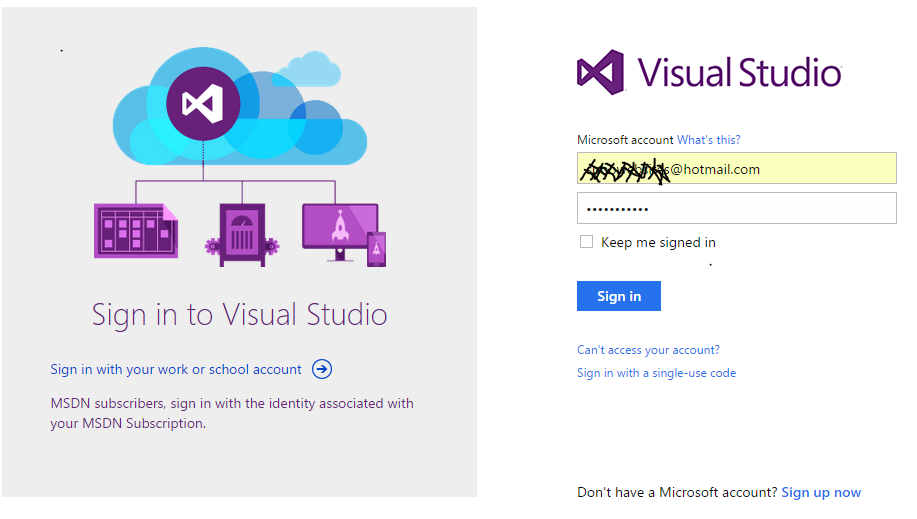Viewport: 917px width, 519px height.
Task: Sign in with your work or school account
Action: (x=176, y=370)
